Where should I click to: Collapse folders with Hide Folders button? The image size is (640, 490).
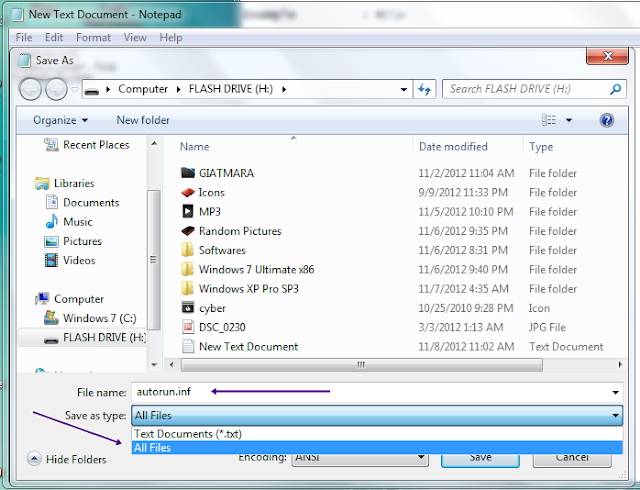67,459
